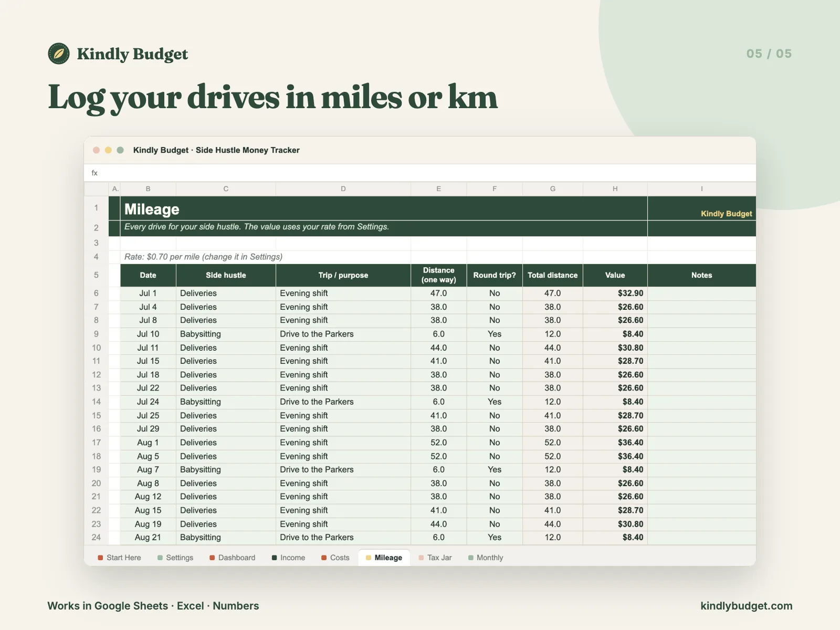840x630 pixels.
Task: Click the red window close dot
Action: pyautogui.click(x=97, y=150)
